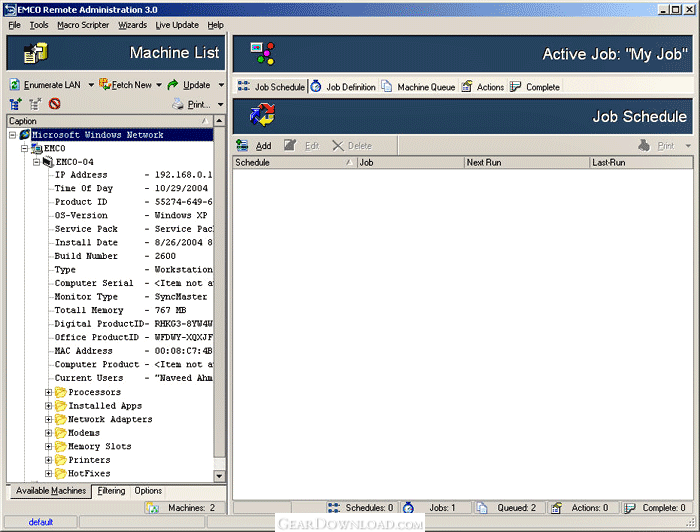Click the tree scrollbar up arrow
700x532 pixels.
point(219,121)
